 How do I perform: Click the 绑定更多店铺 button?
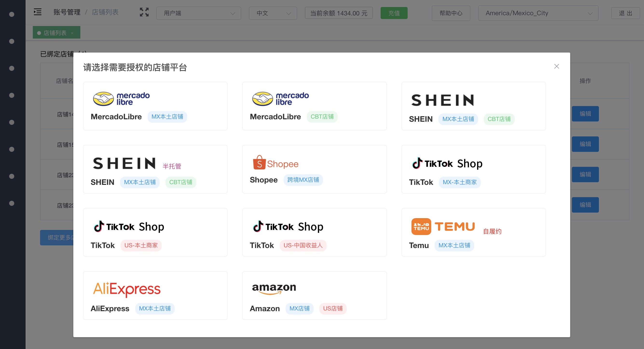point(57,238)
